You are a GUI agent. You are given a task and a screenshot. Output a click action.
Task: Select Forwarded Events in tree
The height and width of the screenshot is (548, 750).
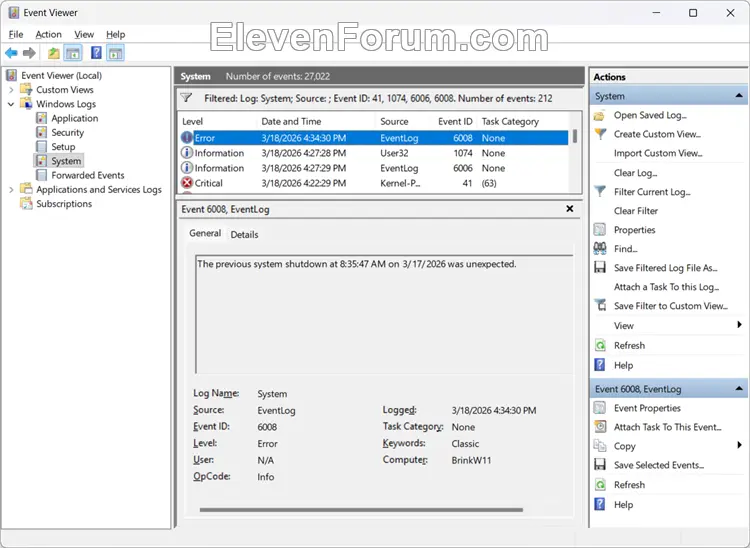(88, 175)
